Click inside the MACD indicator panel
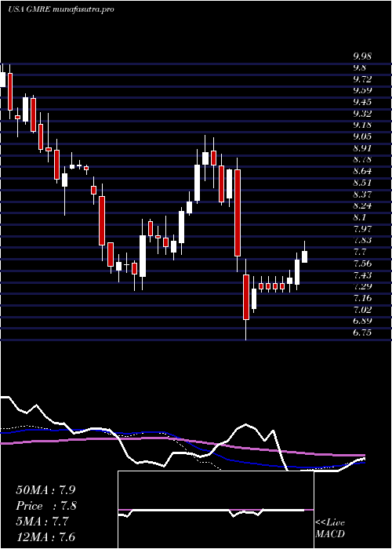The image size is (392, 549). (x=216, y=510)
